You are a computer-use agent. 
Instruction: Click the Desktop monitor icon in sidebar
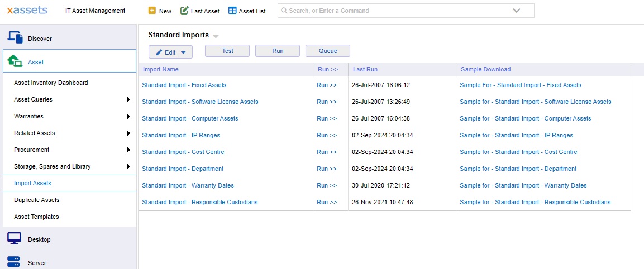point(15,239)
